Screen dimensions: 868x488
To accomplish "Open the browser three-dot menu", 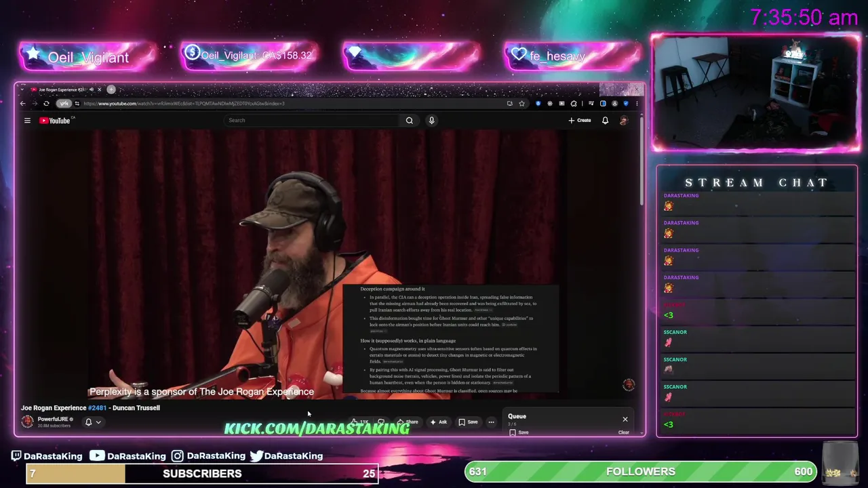I will (636, 104).
